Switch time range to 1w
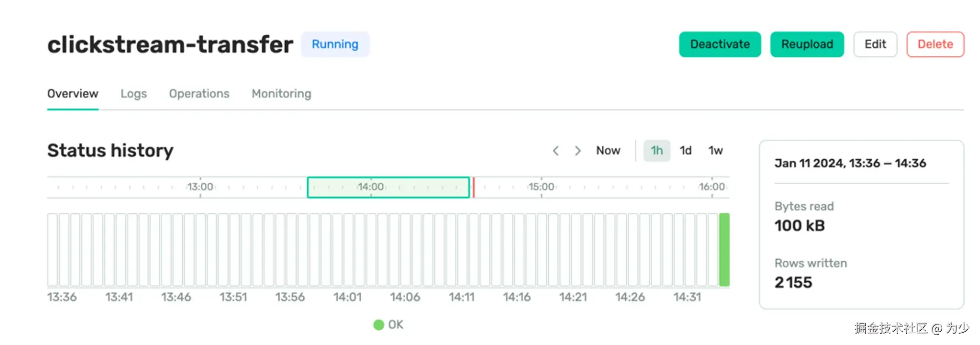Screen dimensions: 980x345 [715, 150]
